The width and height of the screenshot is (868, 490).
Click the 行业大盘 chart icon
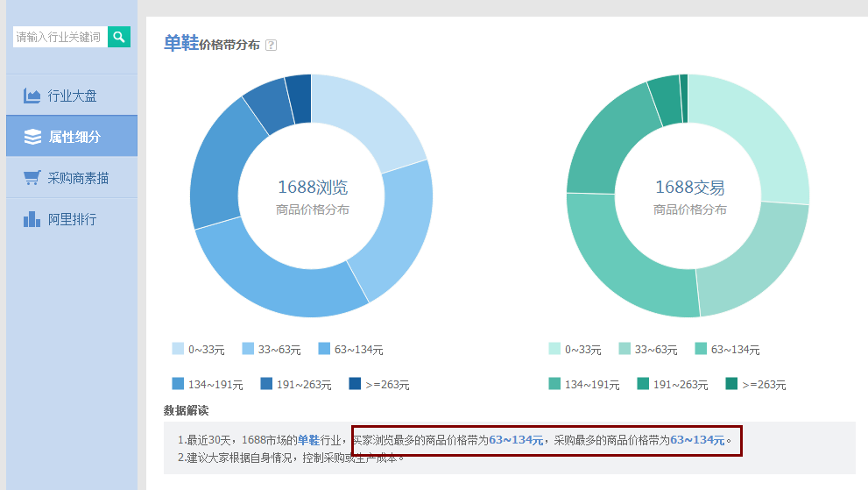32,96
